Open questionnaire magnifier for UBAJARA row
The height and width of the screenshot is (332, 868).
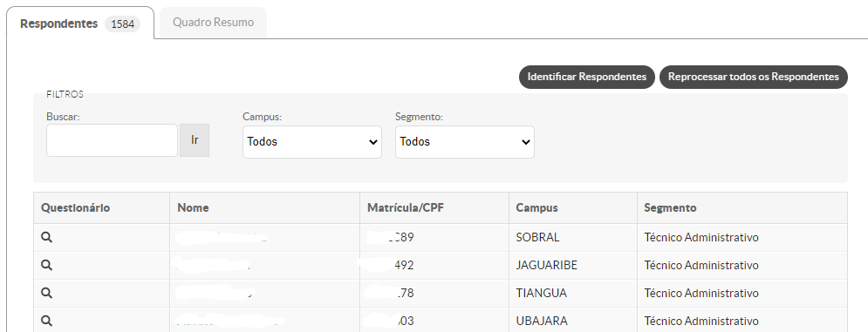(46, 321)
